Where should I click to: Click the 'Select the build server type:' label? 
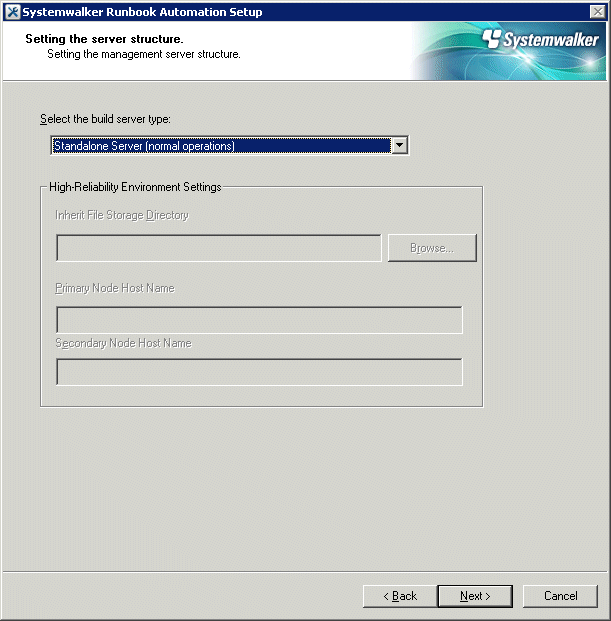(105, 119)
